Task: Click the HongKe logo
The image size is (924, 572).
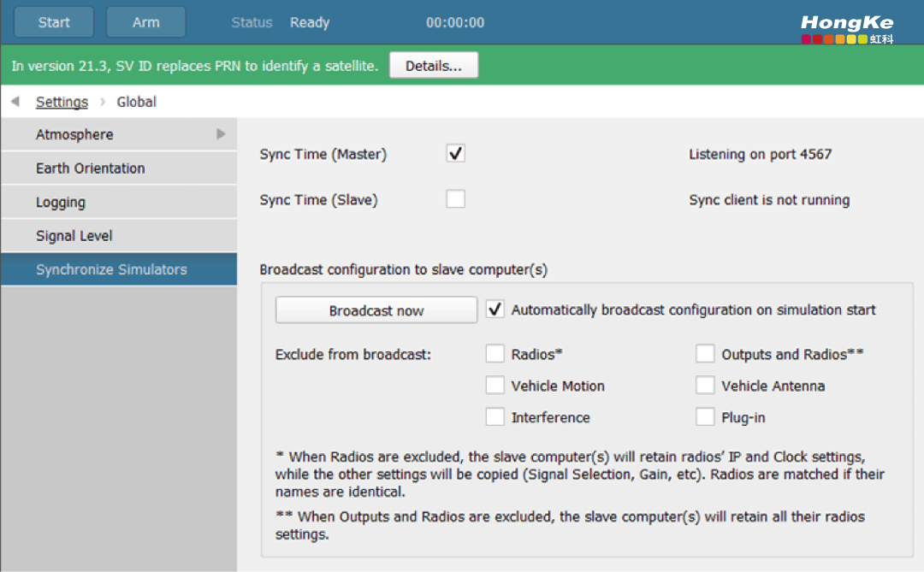Action: point(847,29)
